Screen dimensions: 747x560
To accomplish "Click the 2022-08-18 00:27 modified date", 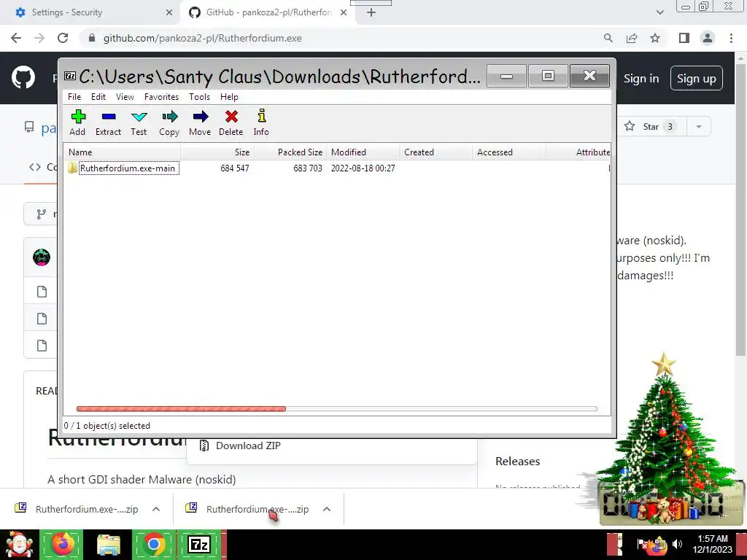I will tap(363, 168).
